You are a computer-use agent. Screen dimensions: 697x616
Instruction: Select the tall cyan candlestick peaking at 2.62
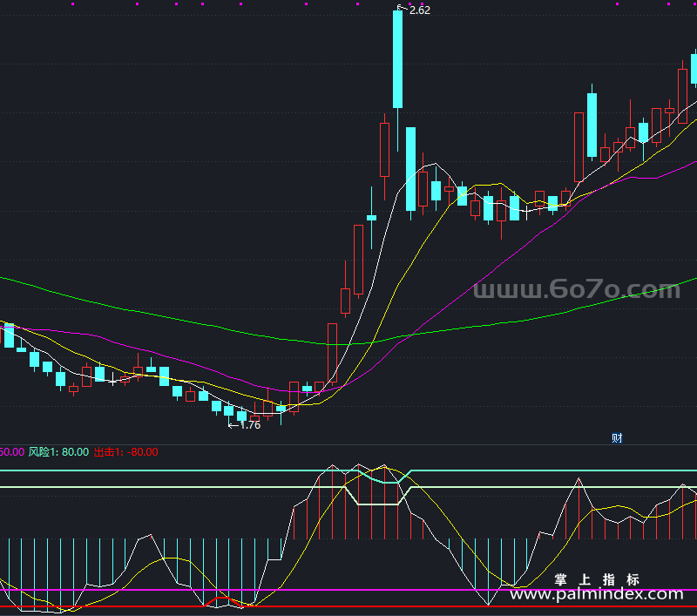click(x=398, y=59)
